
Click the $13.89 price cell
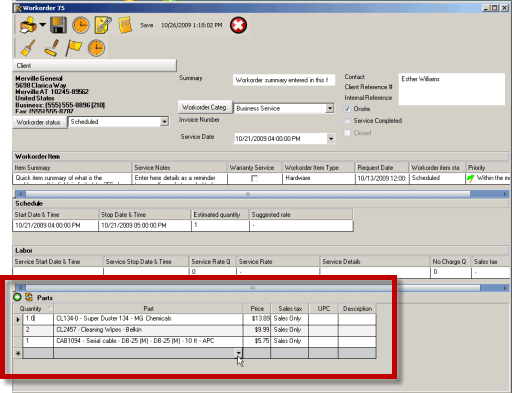point(257,319)
